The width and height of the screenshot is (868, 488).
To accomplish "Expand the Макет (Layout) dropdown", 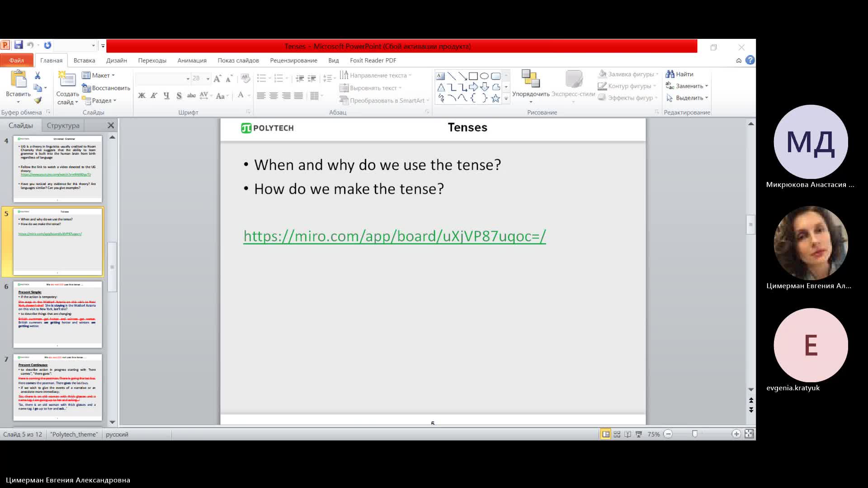I will [x=98, y=75].
